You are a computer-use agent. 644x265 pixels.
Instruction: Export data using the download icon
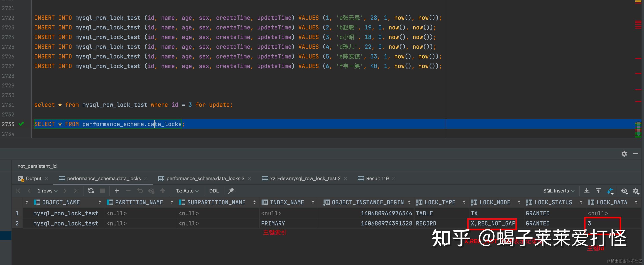pyautogui.click(x=587, y=191)
